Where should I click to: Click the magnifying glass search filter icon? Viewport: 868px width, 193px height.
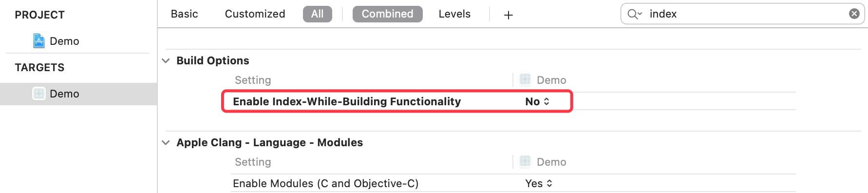[x=635, y=14]
